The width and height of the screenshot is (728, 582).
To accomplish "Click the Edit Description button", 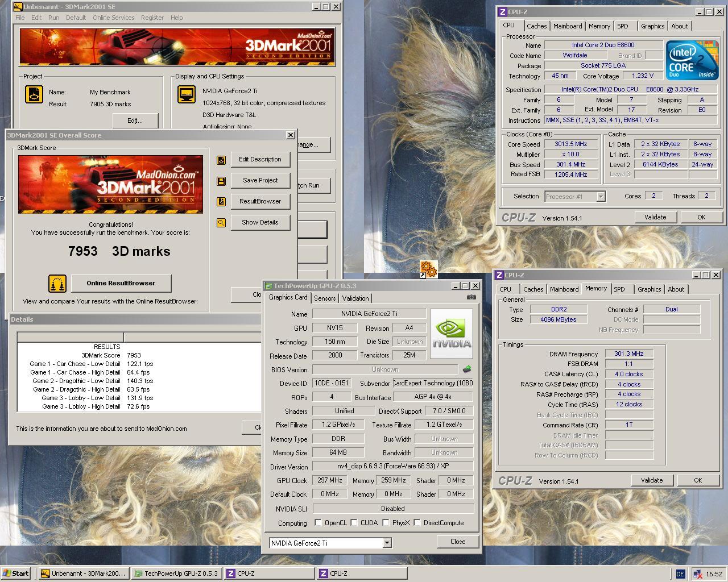I will click(x=260, y=159).
